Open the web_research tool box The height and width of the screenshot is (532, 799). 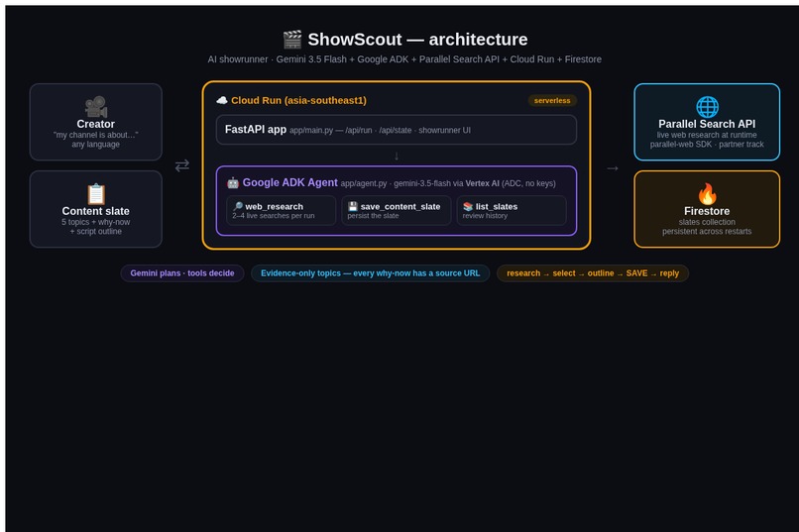(282, 210)
